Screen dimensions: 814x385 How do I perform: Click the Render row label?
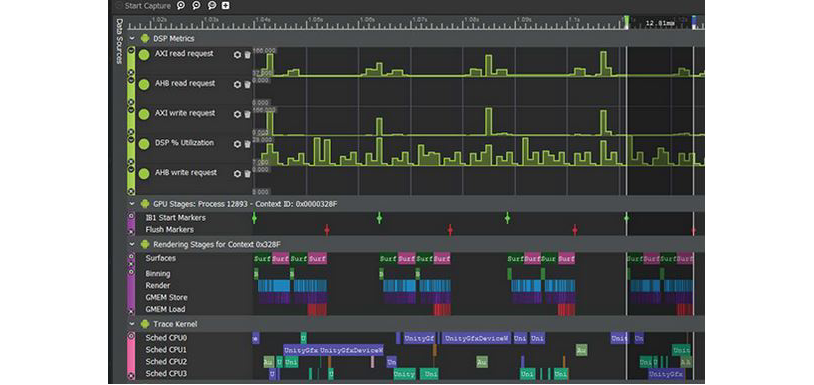point(158,286)
